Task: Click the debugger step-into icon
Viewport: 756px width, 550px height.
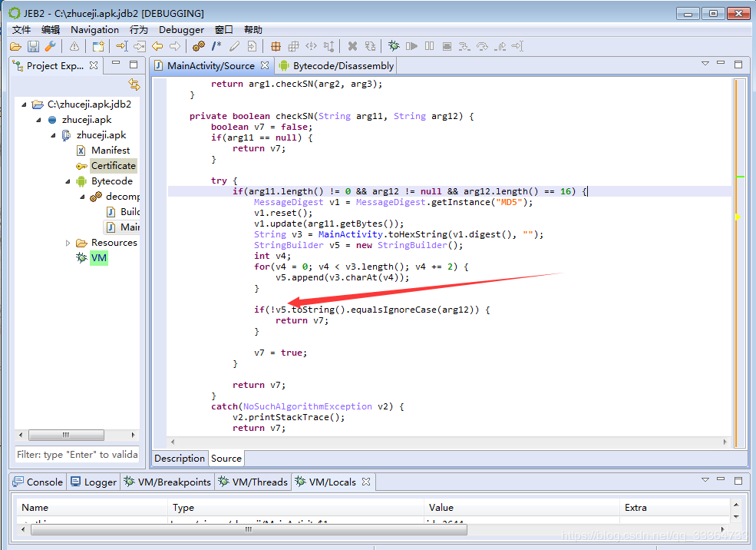Action: (464, 46)
